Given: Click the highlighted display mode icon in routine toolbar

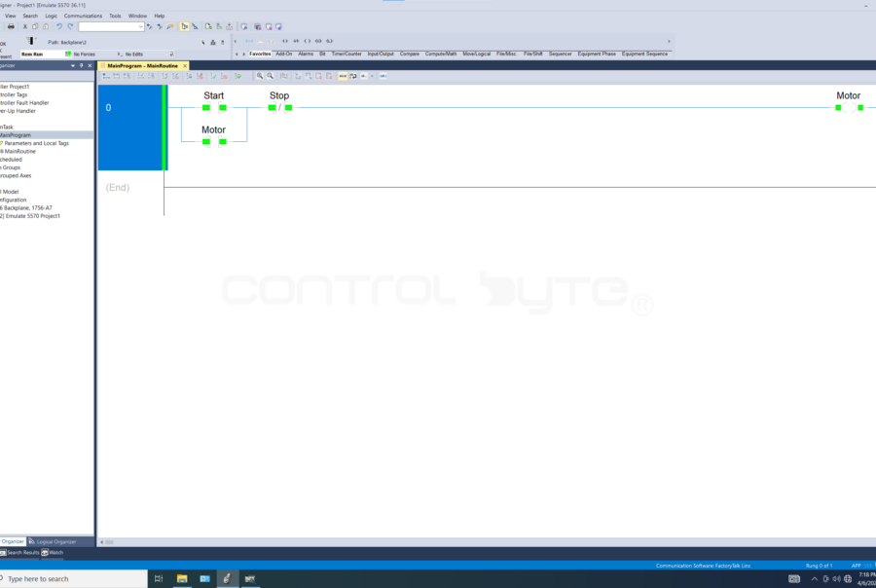Looking at the screenshot, I should click(343, 76).
